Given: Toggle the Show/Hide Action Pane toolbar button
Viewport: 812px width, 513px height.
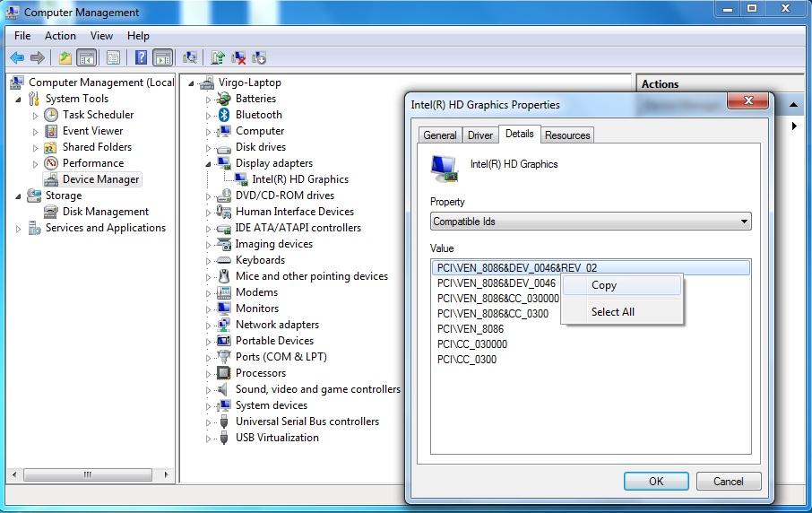Looking at the screenshot, I should [x=162, y=57].
